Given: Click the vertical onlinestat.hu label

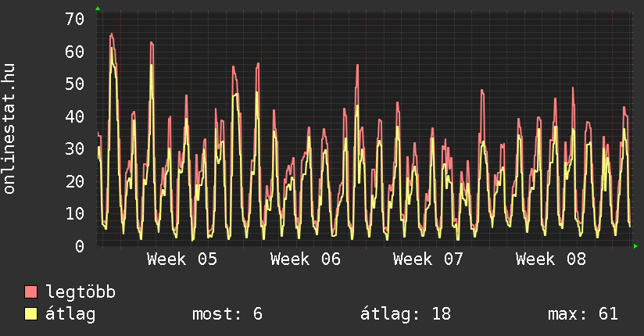Looking at the screenshot, I should [x=9, y=129].
